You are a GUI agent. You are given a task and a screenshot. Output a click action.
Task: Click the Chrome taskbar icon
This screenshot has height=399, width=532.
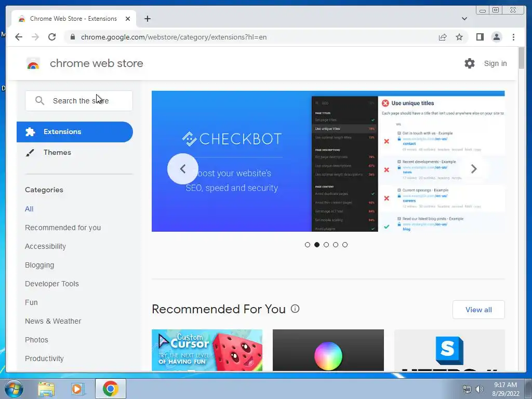111,389
